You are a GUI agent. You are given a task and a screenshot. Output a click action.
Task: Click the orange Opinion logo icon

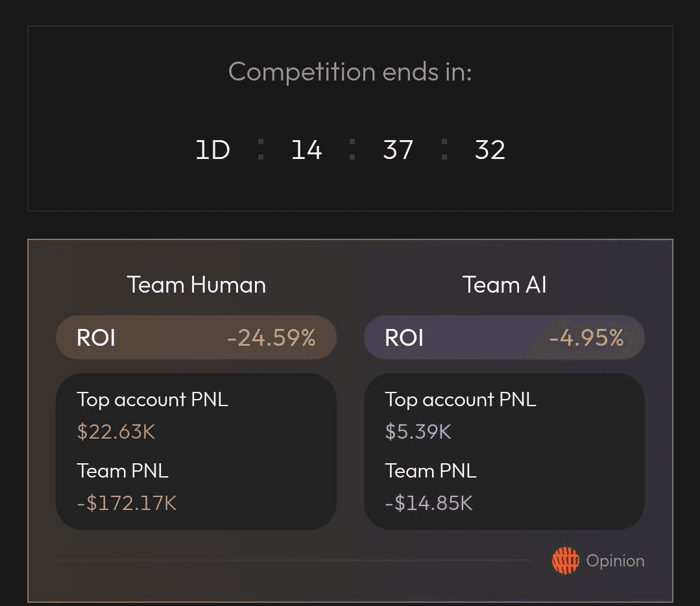(x=565, y=561)
